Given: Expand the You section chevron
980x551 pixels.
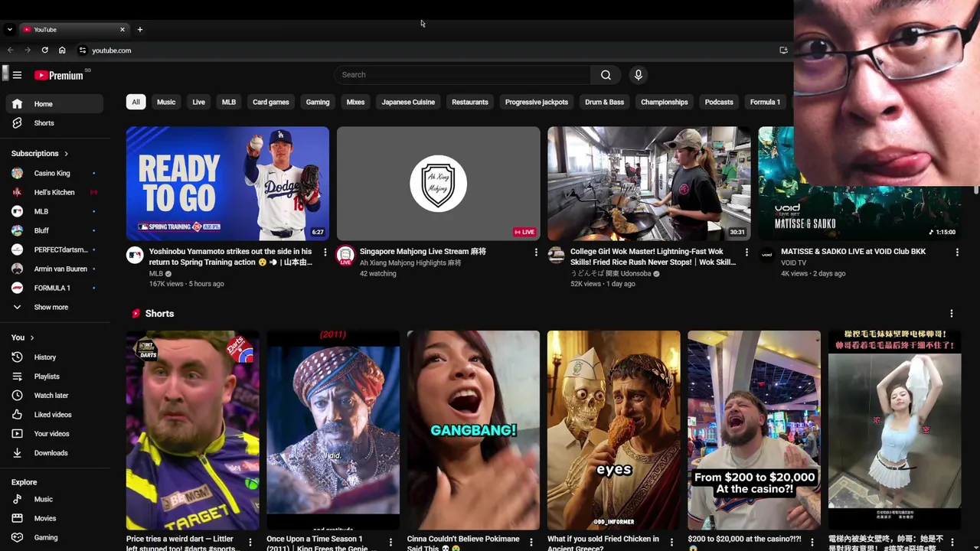Looking at the screenshot, I should point(31,337).
